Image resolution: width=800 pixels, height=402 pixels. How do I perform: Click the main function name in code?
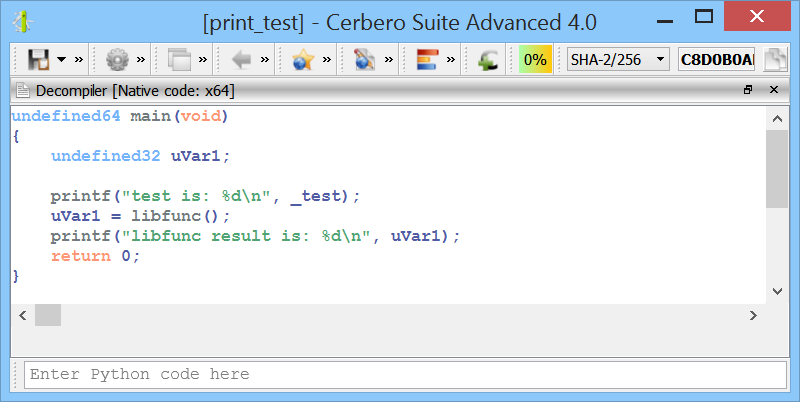(151, 116)
